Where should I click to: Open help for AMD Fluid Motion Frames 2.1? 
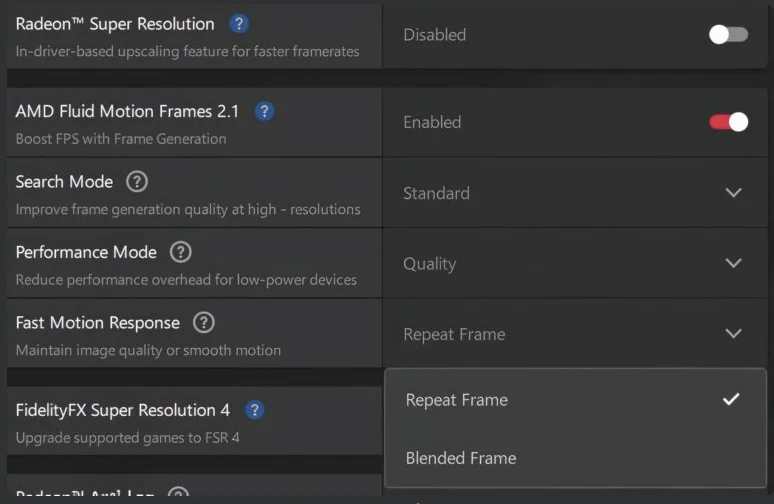pyautogui.click(x=264, y=111)
